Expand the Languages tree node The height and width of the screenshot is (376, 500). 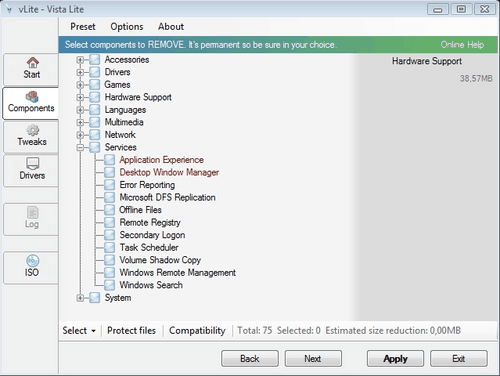pos(80,110)
